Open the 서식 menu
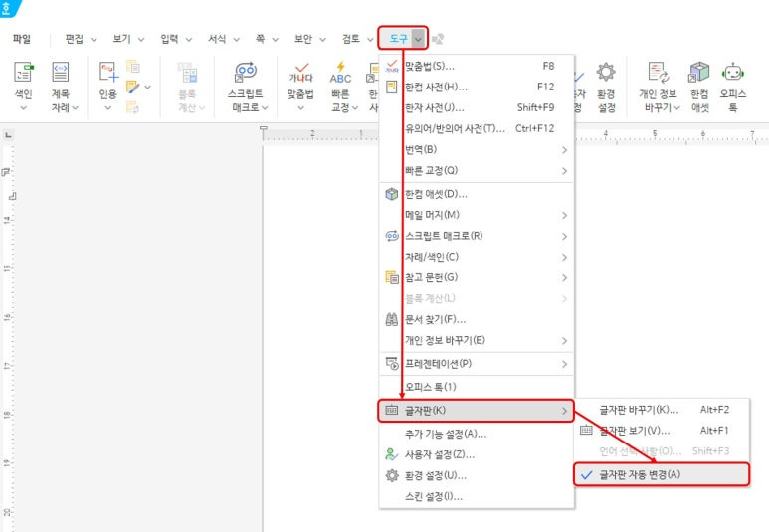 click(217, 39)
